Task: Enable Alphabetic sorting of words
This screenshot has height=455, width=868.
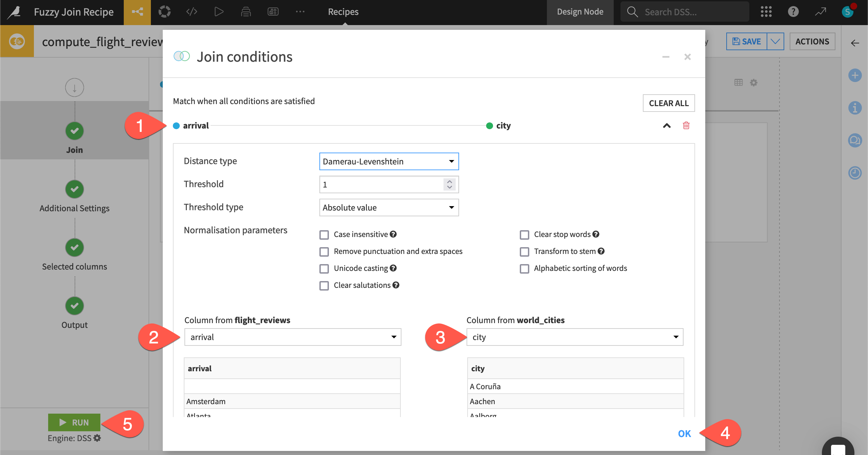Action: (525, 269)
